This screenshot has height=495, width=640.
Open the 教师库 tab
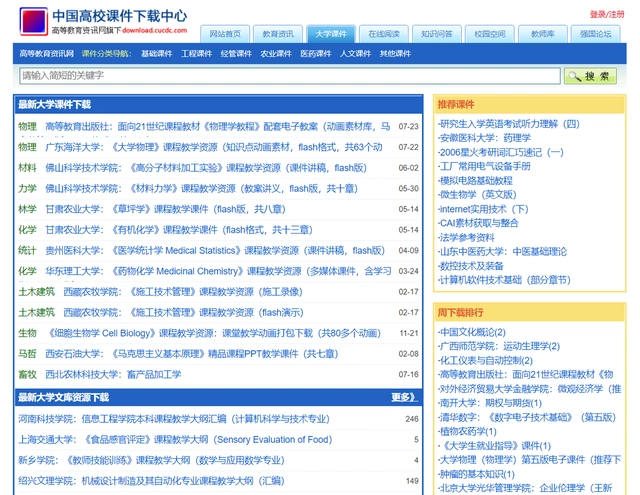coord(542,34)
